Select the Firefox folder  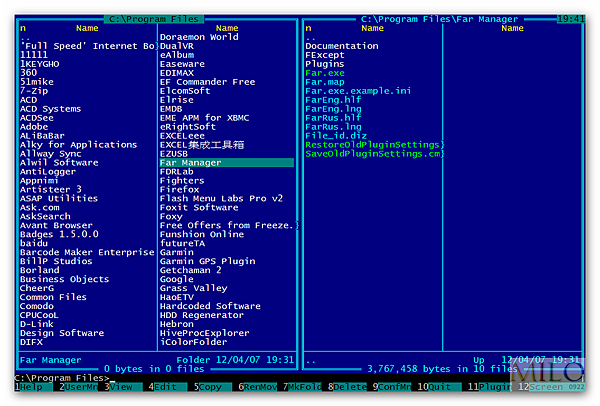[179, 189]
